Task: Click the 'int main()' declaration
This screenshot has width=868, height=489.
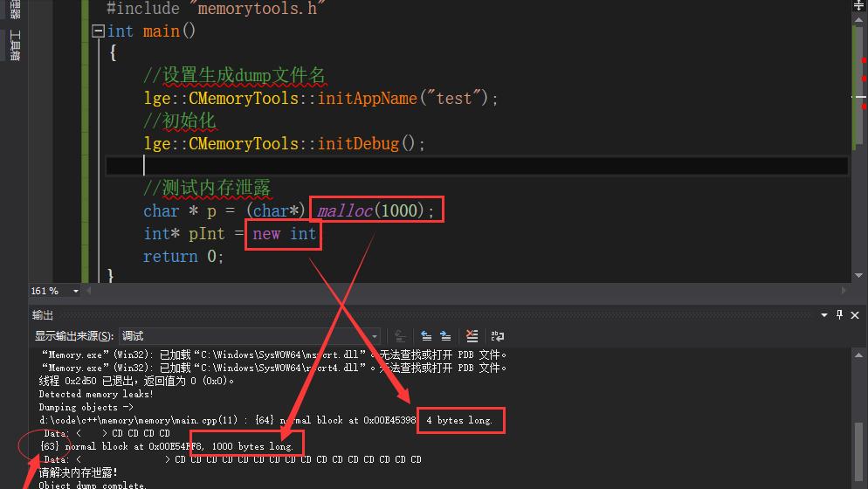Action: coord(151,31)
